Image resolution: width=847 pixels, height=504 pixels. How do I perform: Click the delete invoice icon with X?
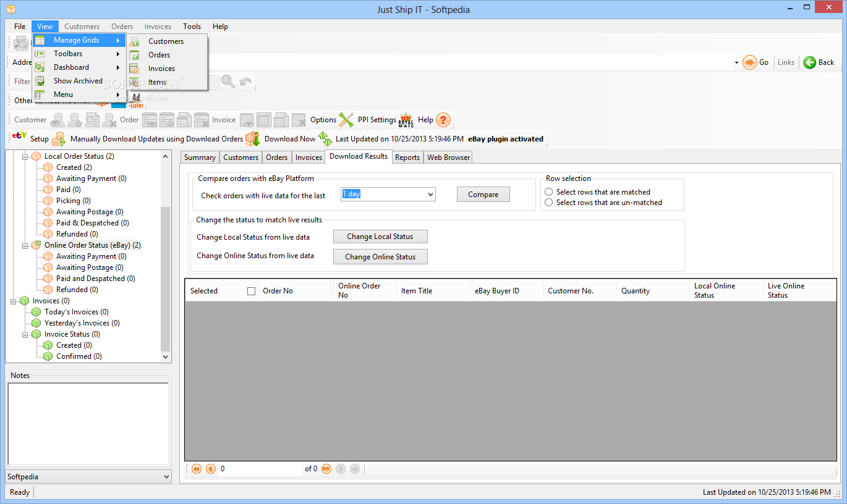click(299, 120)
